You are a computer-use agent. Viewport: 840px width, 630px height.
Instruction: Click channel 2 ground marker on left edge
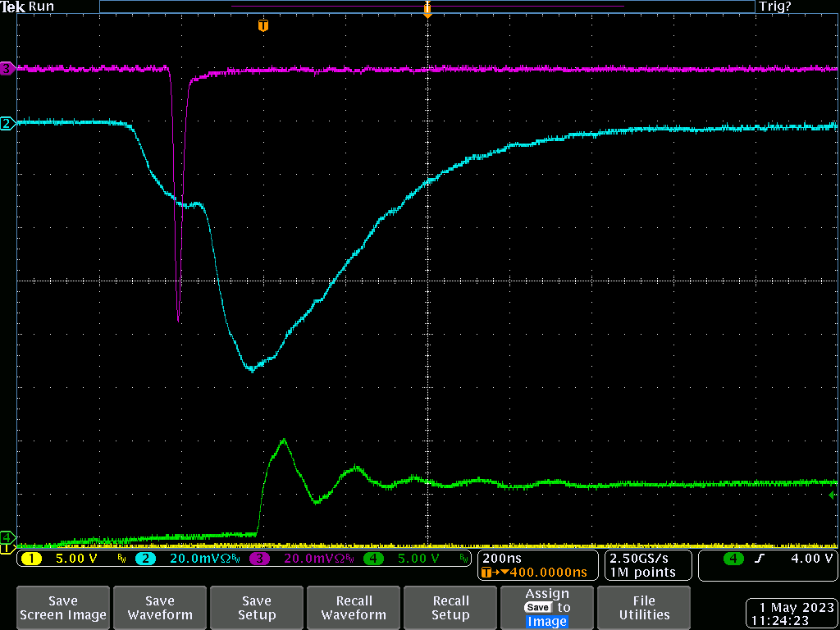point(7,124)
